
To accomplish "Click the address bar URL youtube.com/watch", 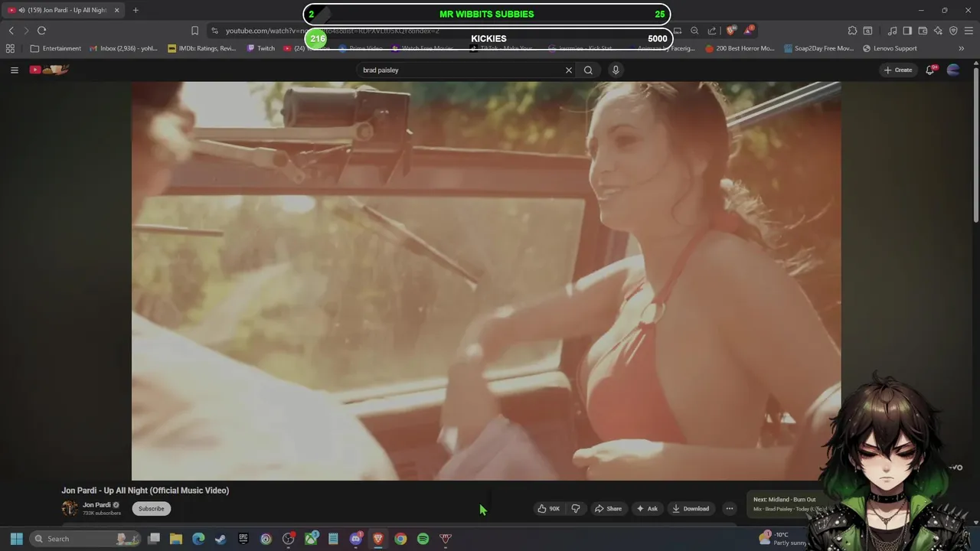I will [332, 31].
